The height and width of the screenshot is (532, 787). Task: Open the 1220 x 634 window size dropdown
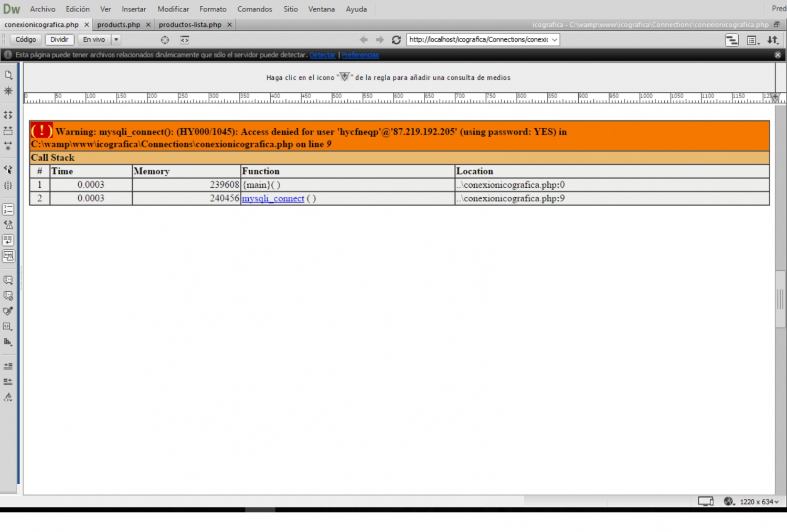pos(759,502)
